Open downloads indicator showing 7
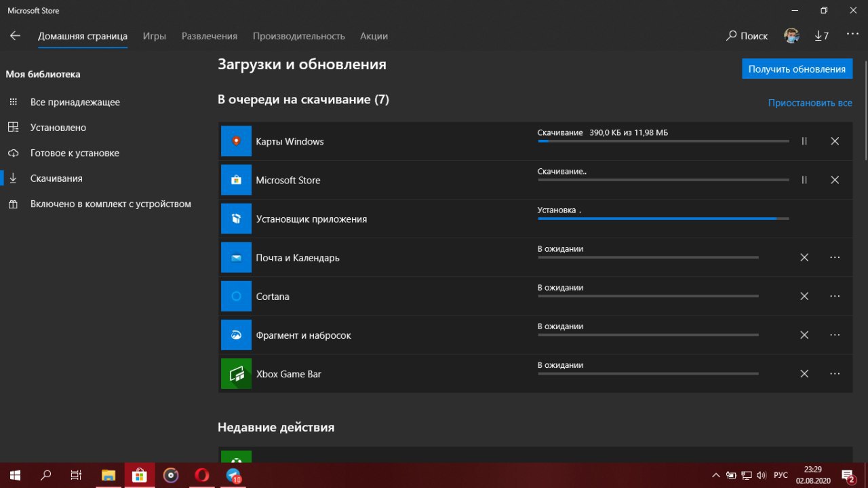868x488 pixels. click(821, 36)
